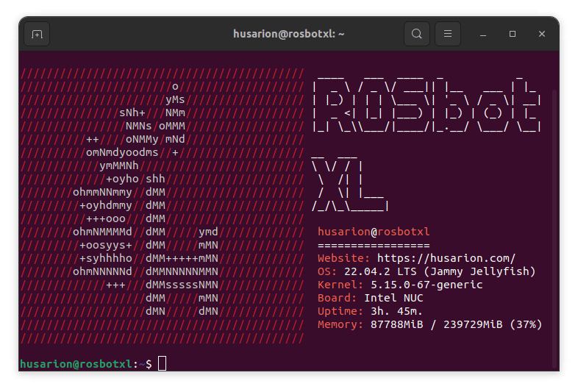Click the green husarion@rosbotxl prompt text
Image resolution: width=578 pixels, height=392 pixels.
coord(76,364)
